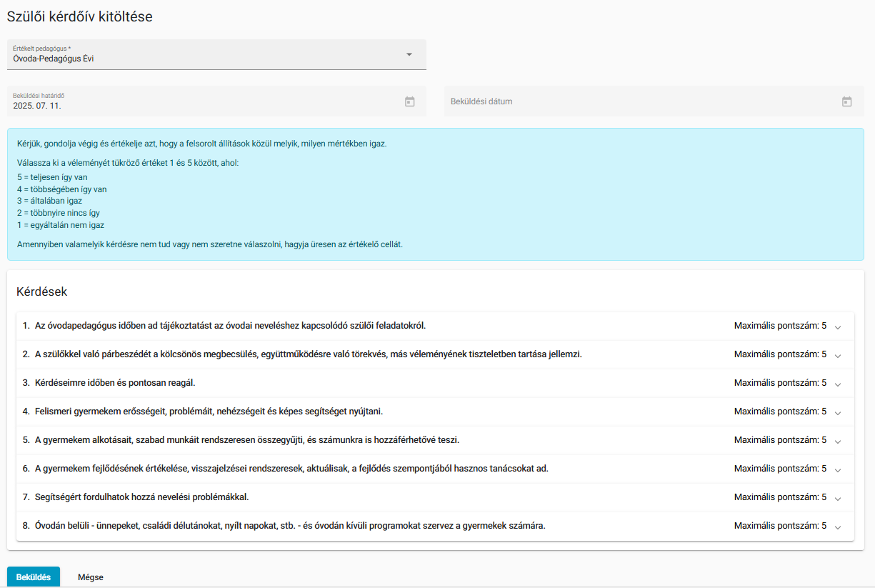The height and width of the screenshot is (588, 875).
Task: Click the 'Felismeri gyermekem erősségeit' question
Action: coord(435,412)
